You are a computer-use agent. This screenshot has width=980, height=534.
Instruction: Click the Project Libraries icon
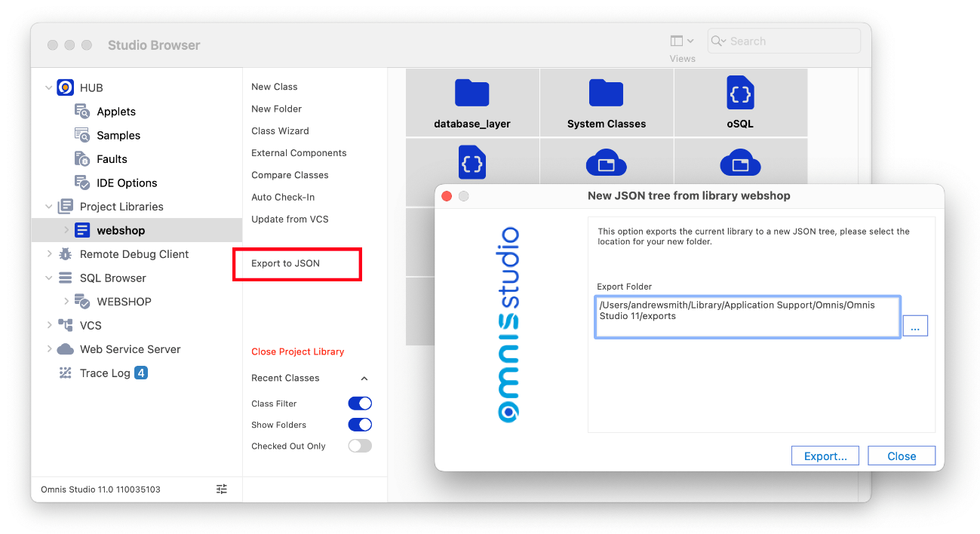(x=66, y=207)
